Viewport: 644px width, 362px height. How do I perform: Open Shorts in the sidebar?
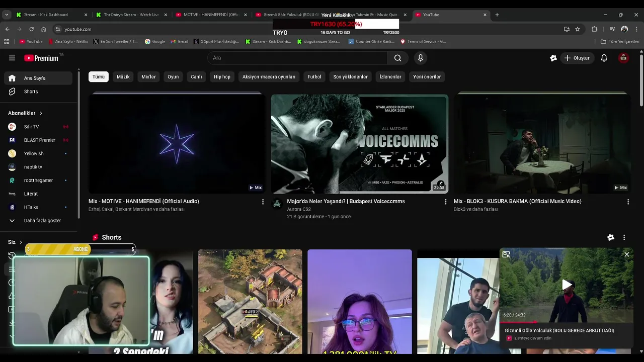click(38, 92)
